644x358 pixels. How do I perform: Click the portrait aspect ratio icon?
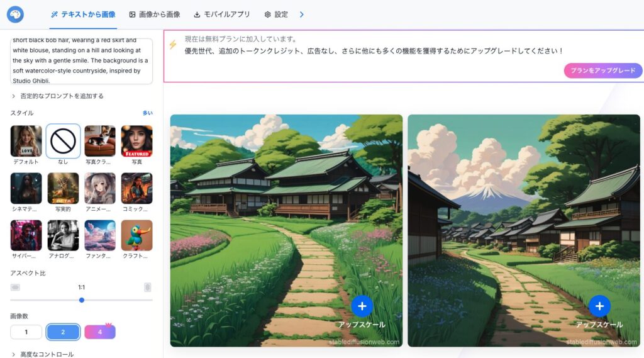point(148,287)
